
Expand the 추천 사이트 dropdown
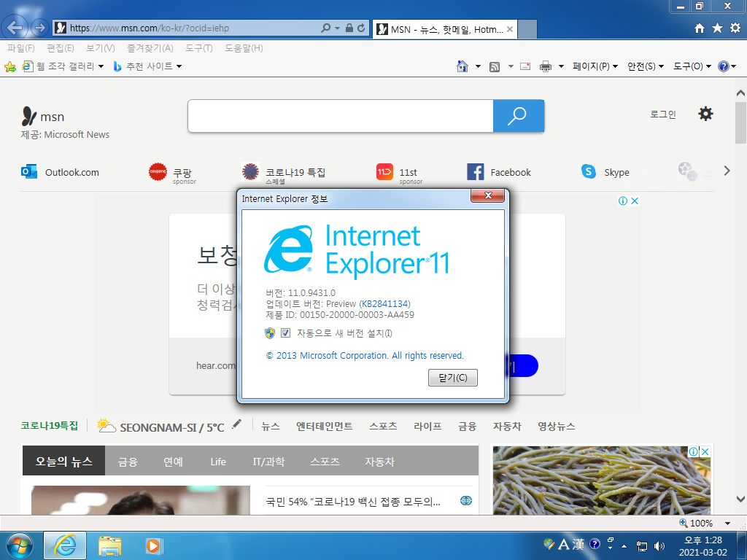[179, 66]
